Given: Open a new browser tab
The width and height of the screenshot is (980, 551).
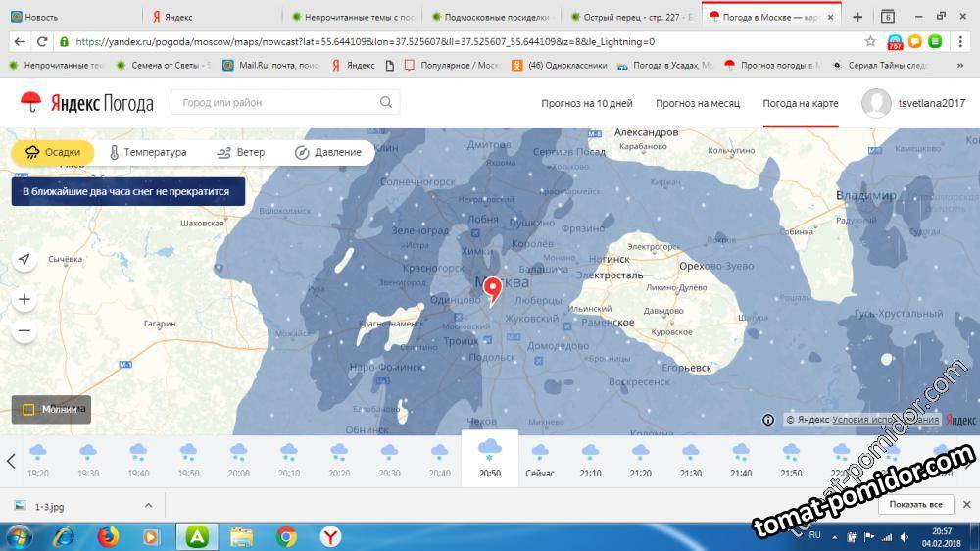Looking at the screenshot, I should click(x=857, y=17).
